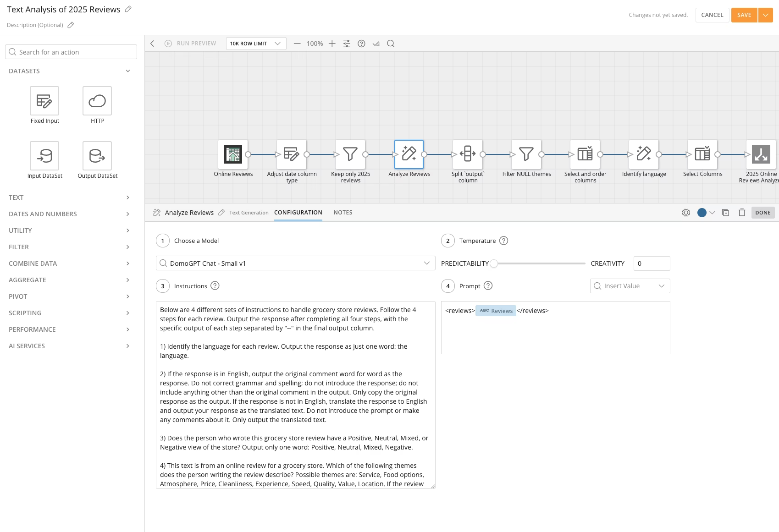The height and width of the screenshot is (532, 779).
Task: Click the blue tile color swatch
Action: pyautogui.click(x=702, y=213)
